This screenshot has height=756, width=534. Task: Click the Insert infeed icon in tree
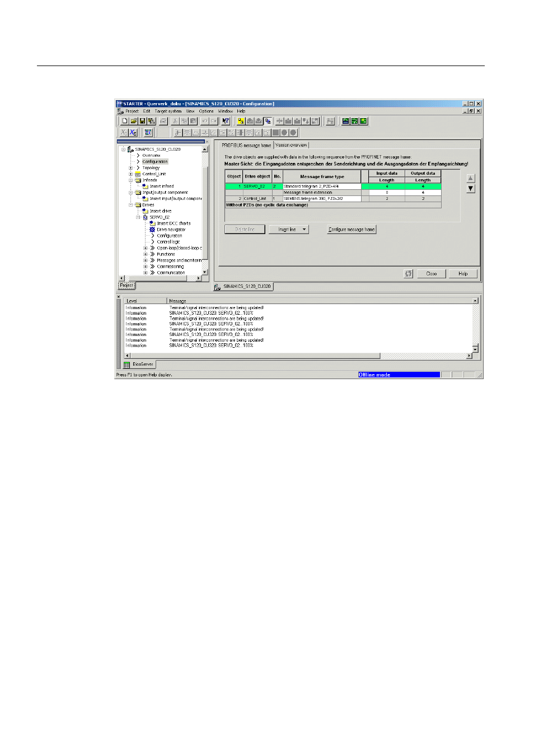point(145,186)
